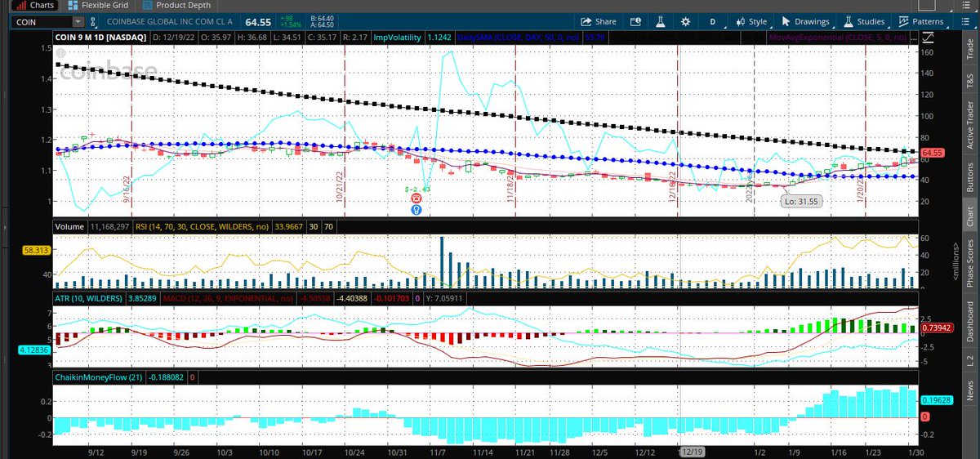Expand the ellipsis after MovAvgExponential label
The width and height of the screenshot is (980, 459).
pos(912,38)
